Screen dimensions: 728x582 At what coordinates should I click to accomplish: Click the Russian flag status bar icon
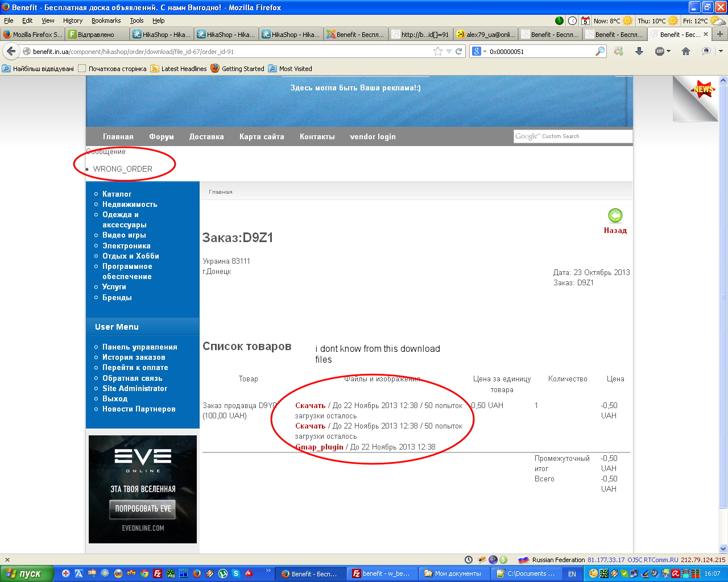[524, 560]
